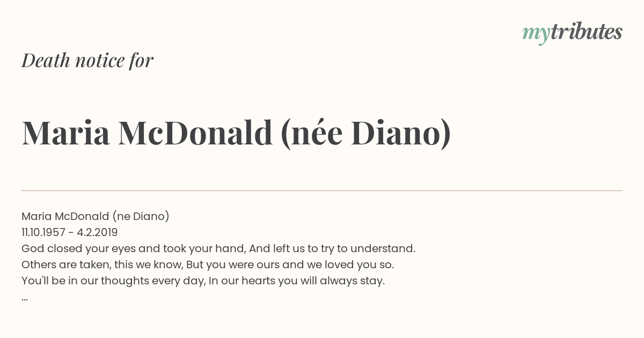Select the 'Death notice for' heading
This screenshot has width=644, height=338.
[x=87, y=61]
